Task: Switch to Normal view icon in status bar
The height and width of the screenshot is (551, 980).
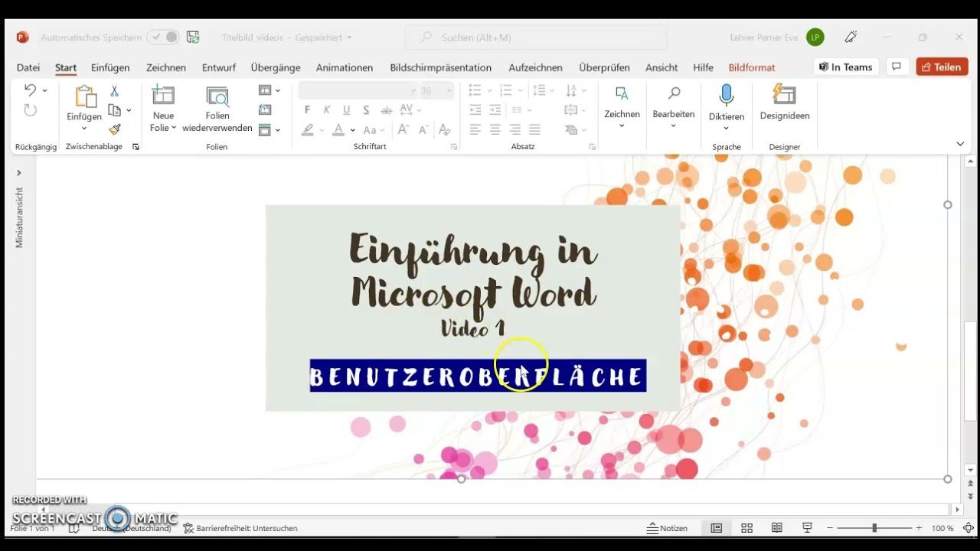Action: [x=716, y=528]
